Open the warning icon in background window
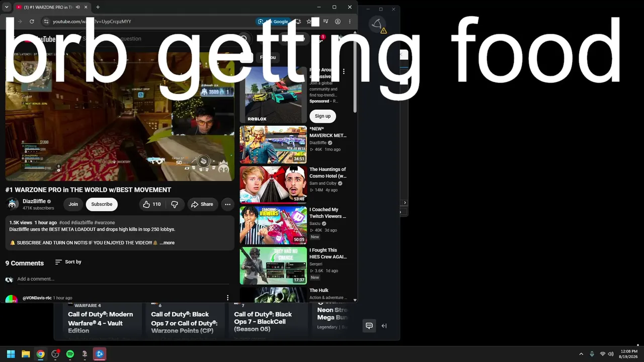644x362 pixels. click(x=383, y=31)
